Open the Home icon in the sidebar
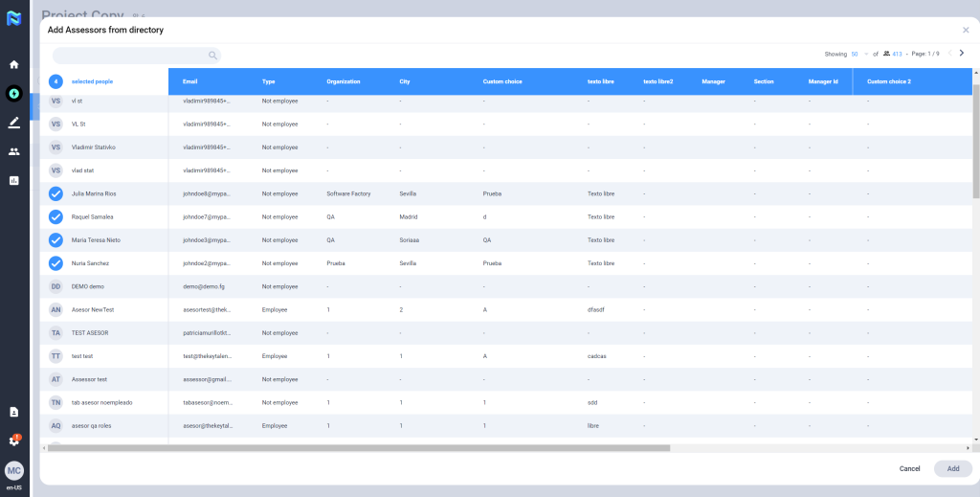 (13, 64)
